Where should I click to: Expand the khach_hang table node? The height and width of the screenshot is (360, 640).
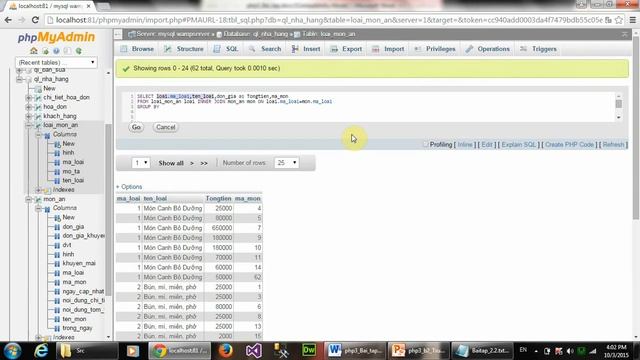pos(29,116)
